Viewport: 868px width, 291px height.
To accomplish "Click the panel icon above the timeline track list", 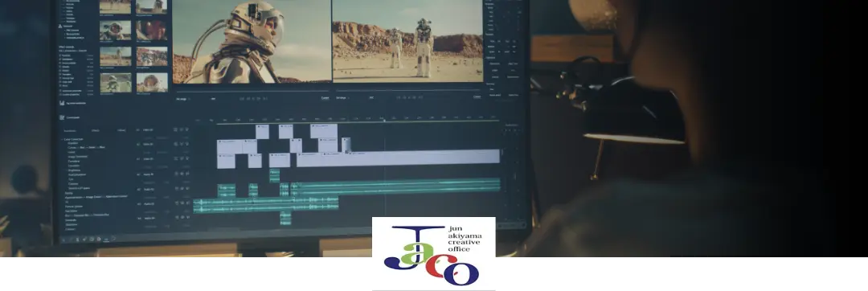I will 62,117.
